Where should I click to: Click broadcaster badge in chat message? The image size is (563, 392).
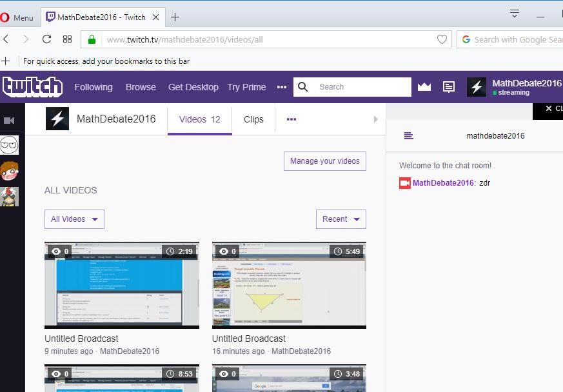(x=405, y=183)
